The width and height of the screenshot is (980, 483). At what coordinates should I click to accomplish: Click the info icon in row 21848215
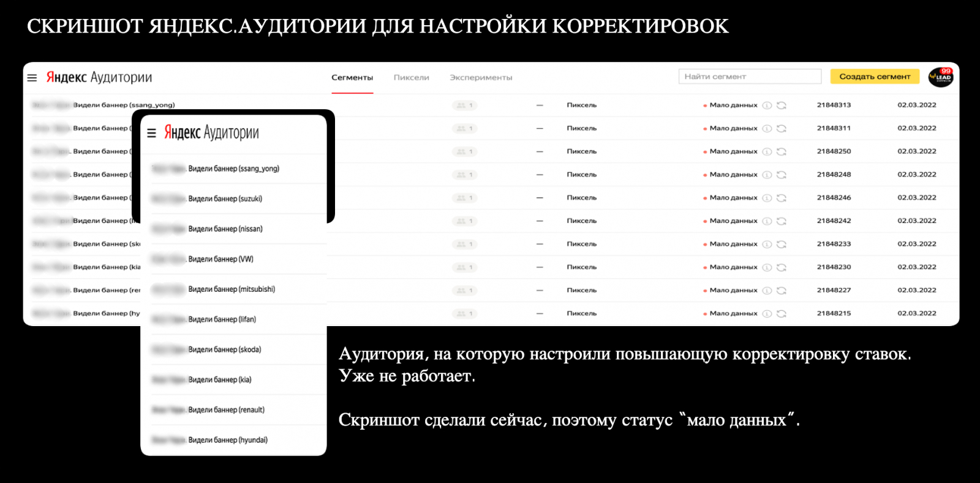(767, 314)
